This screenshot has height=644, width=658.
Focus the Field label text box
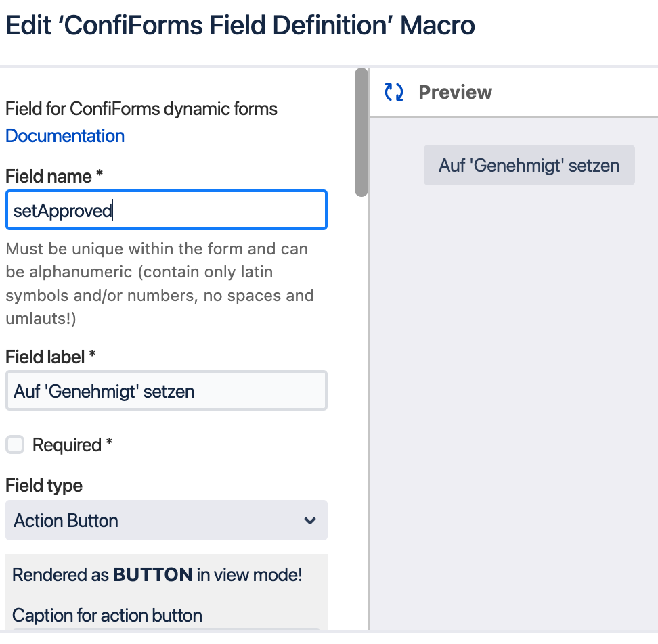tap(166, 391)
